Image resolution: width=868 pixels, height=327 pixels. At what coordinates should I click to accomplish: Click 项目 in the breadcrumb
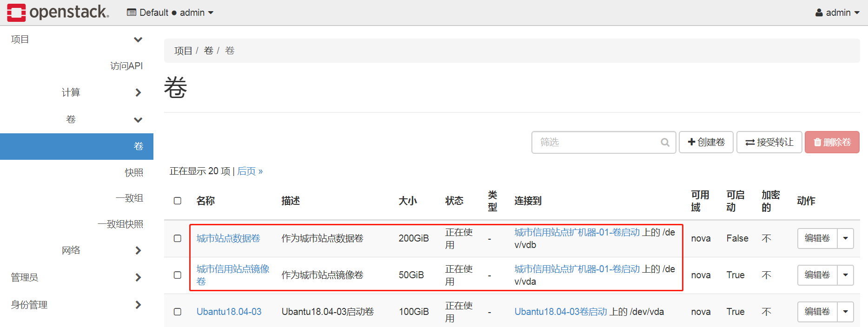pos(183,51)
